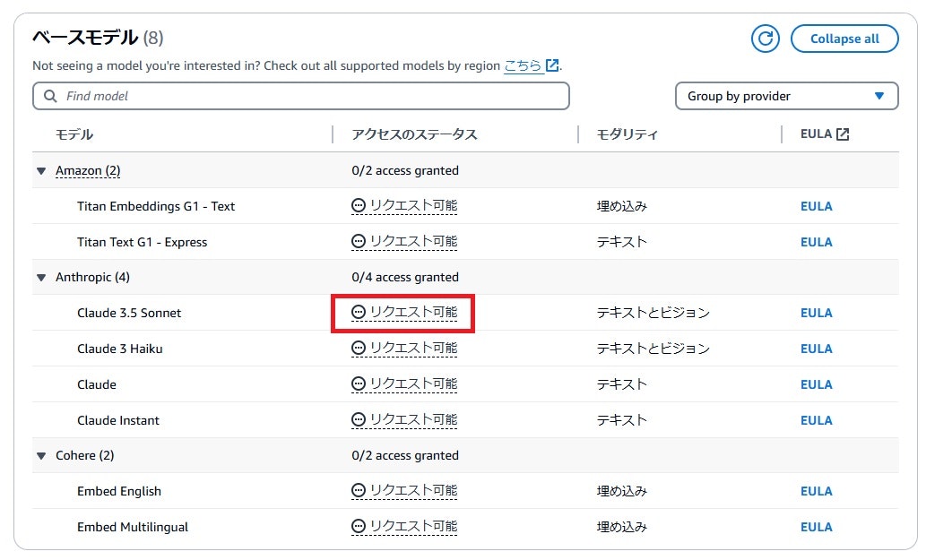The height and width of the screenshot is (560, 926).
Task: Click リクエスト可能 for Embed Multilingual
Action: (x=413, y=526)
